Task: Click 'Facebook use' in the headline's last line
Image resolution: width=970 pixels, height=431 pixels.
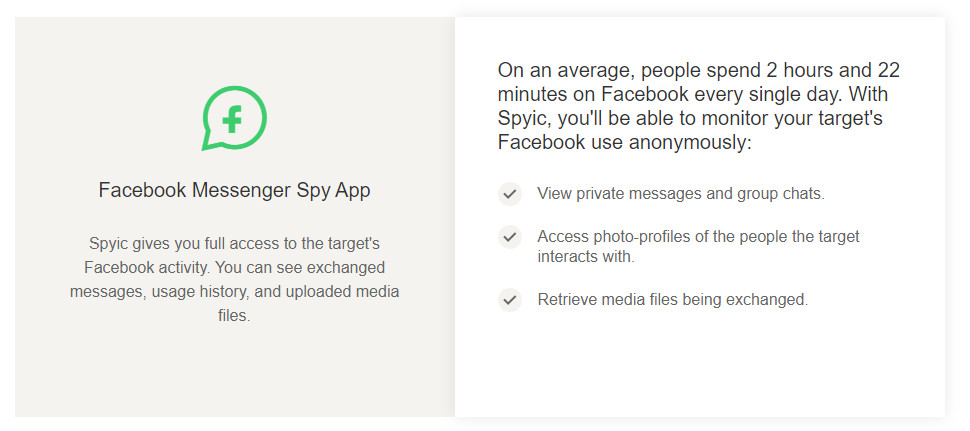Action: [560, 142]
